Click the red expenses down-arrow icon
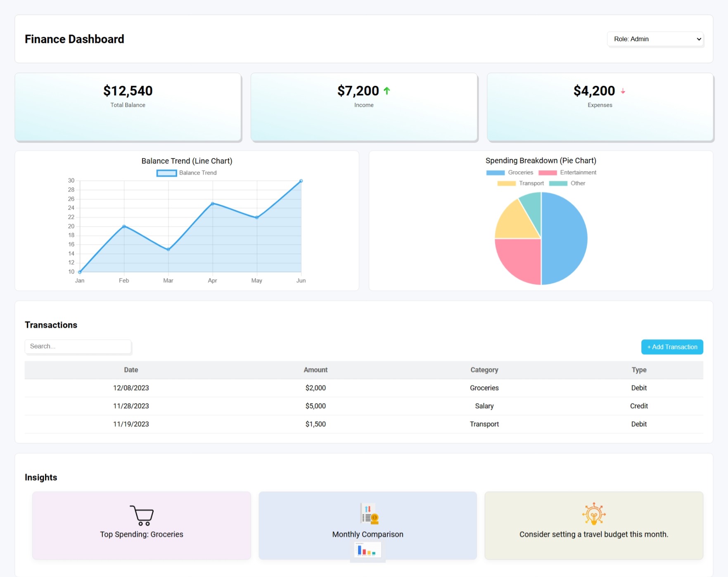This screenshot has width=728, height=577. coord(623,91)
